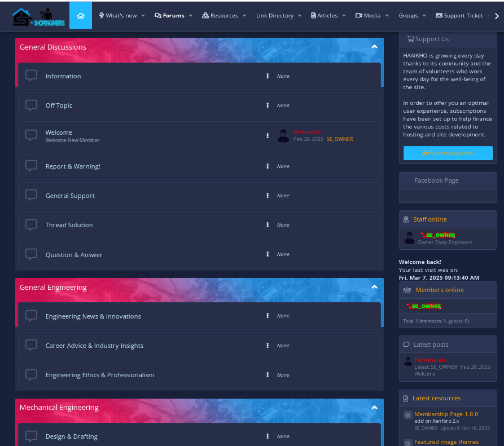Viewport: 504px width, 446px height.
Task: Open the Thread Solution row three-dot menu
Action: (268, 225)
